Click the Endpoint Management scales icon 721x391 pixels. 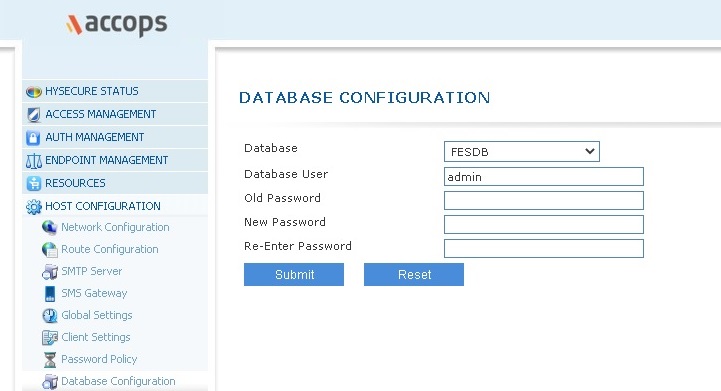tap(34, 161)
